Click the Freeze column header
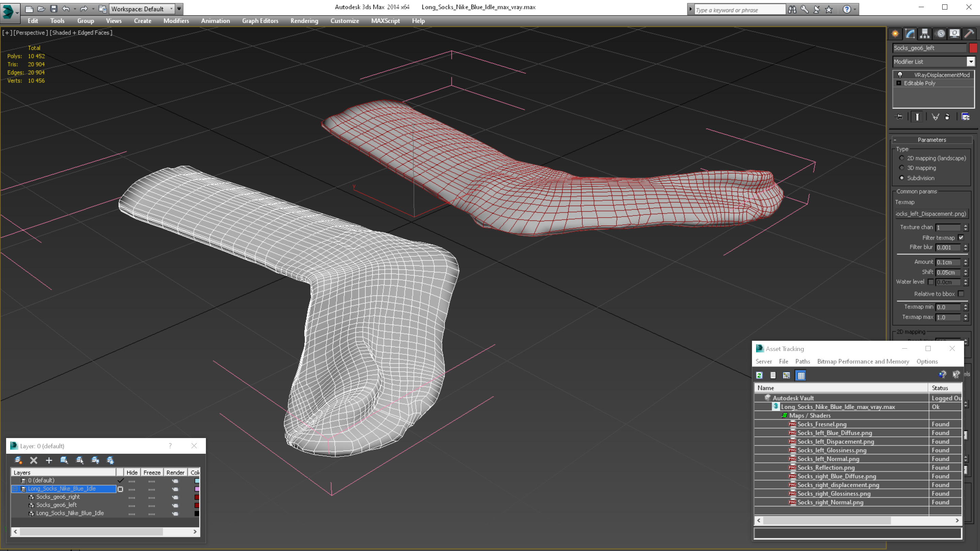 click(152, 472)
